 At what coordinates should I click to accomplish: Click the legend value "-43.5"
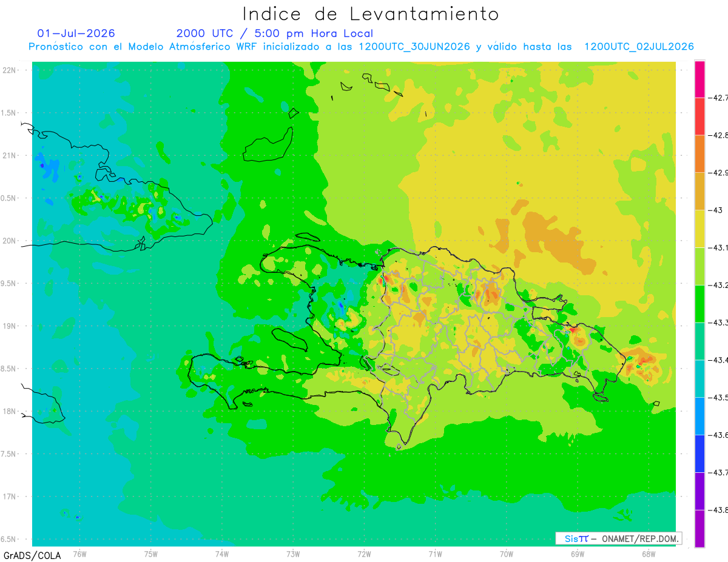point(720,397)
